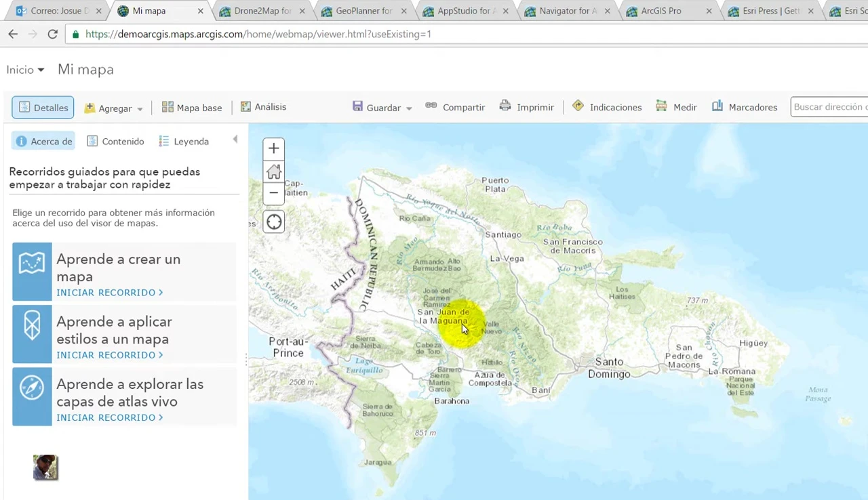Click the browser URL address bar
This screenshot has width=868, height=500.
pos(468,34)
